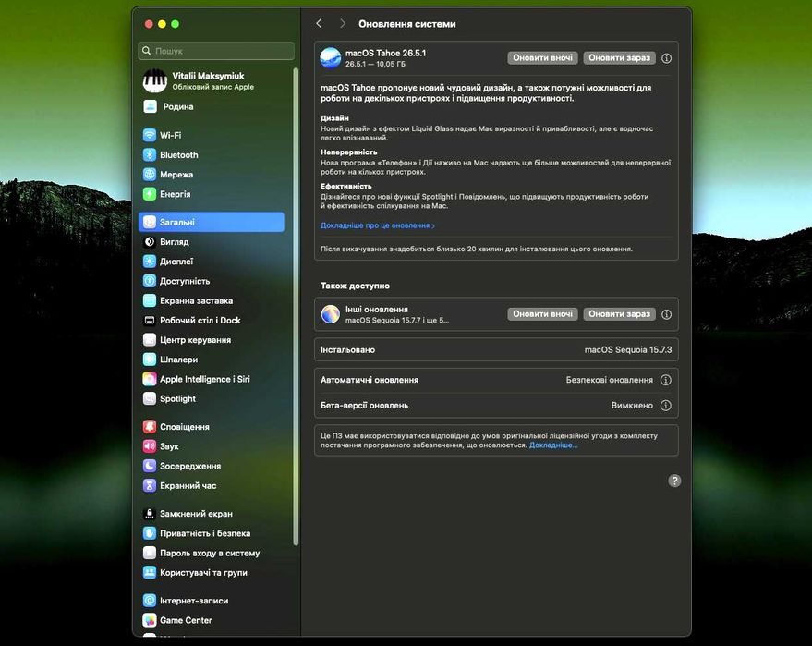Open Game Center icon
The width and height of the screenshot is (812, 646).
coord(149,620)
